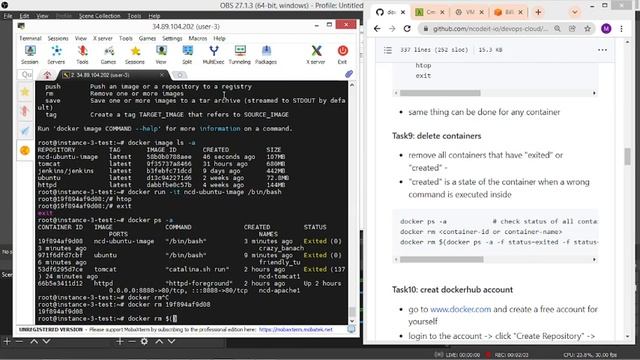640x360 pixels.
Task: Open the View toolbar icon
Action: (x=161, y=55)
